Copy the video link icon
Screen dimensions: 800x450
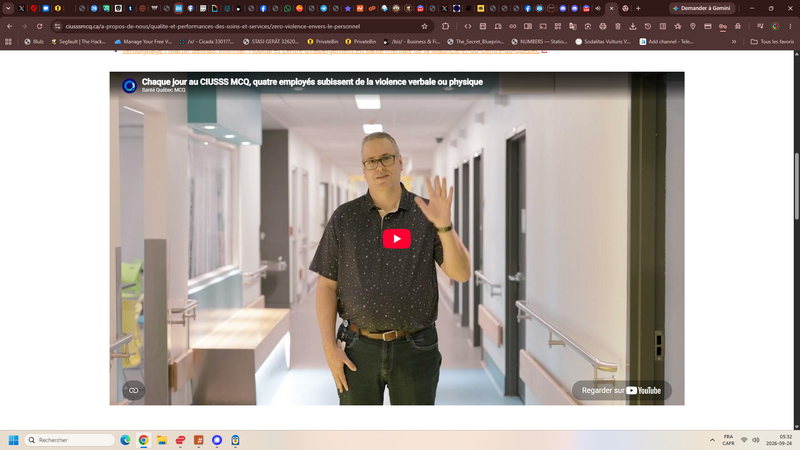coord(133,390)
